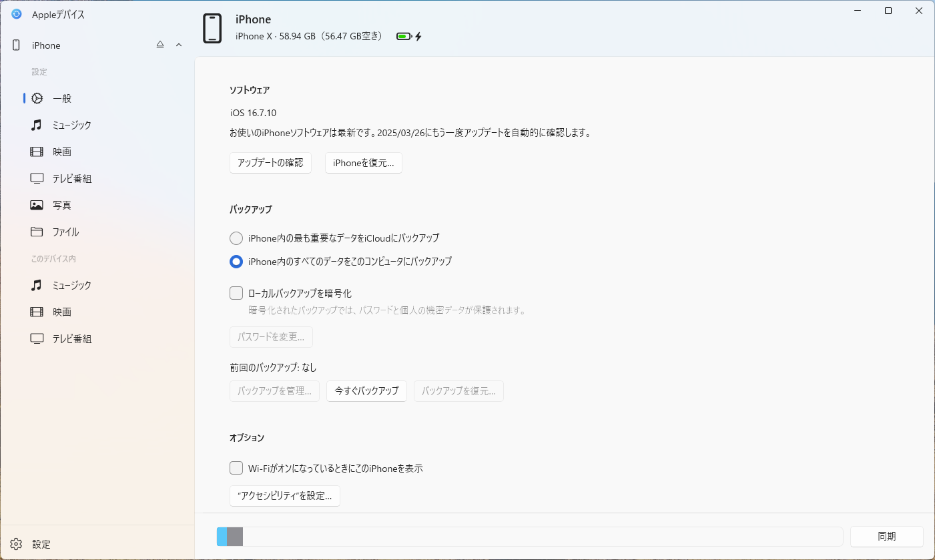Image resolution: width=935 pixels, height=560 pixels.
Task: Collapse the iPhone entry with its chevron
Action: click(178, 45)
